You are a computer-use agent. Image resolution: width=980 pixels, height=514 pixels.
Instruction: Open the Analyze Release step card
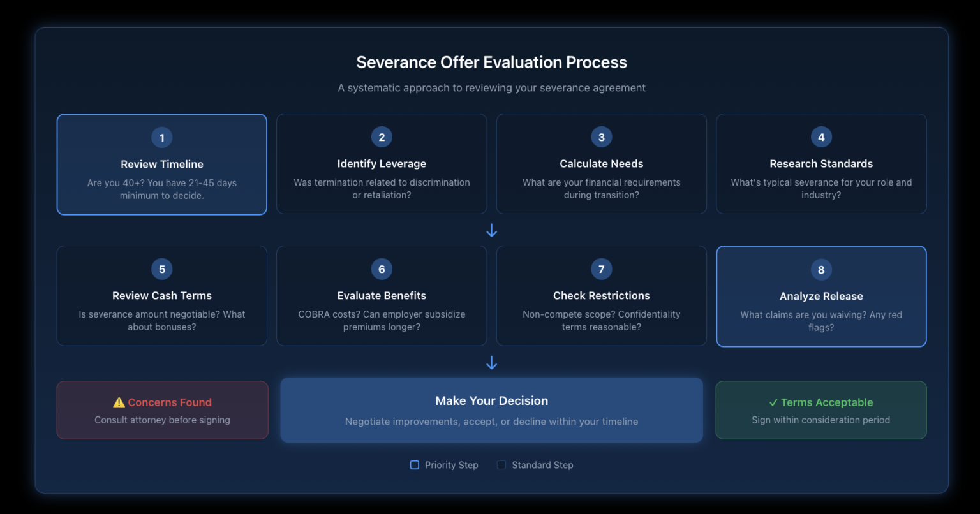tap(821, 297)
